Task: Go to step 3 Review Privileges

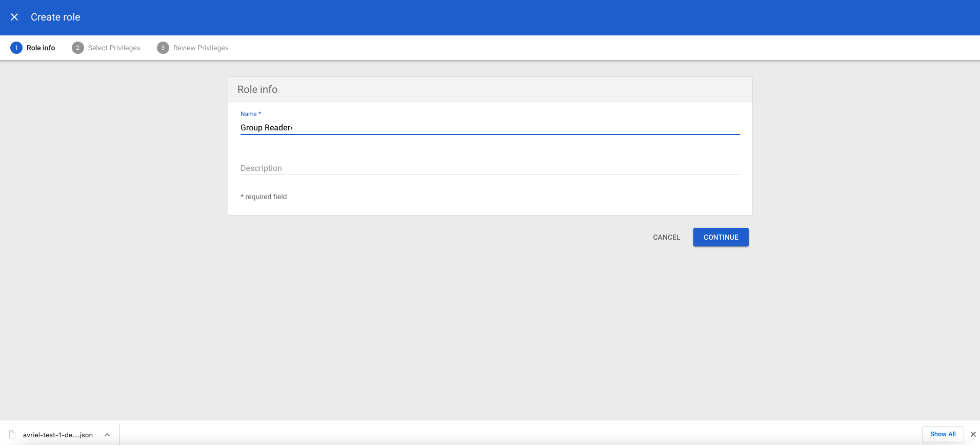Action: (193, 48)
